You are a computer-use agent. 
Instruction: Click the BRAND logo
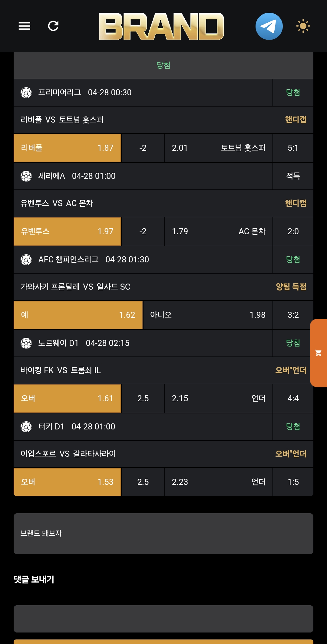tap(161, 26)
